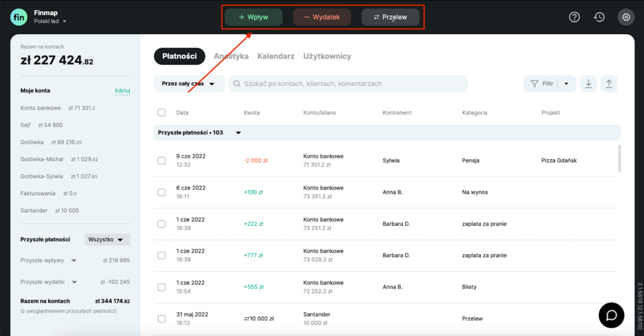Click the Projekt column header
Image resolution: width=644 pixels, height=336 pixels.
click(x=550, y=113)
